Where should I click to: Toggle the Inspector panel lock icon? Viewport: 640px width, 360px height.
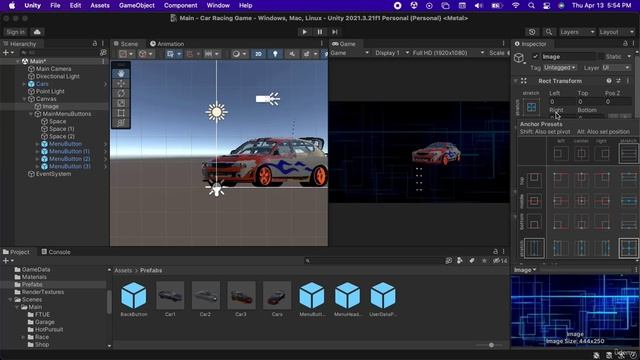[625, 43]
